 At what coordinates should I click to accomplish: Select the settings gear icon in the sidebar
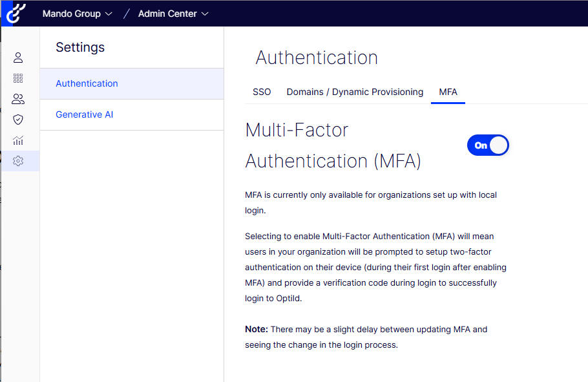18,160
